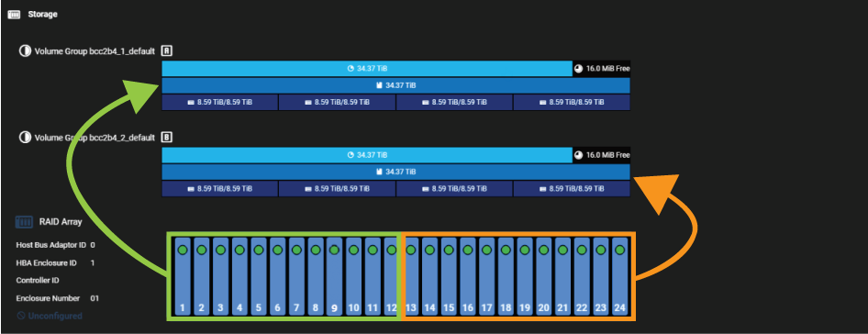Click the 34.37 TiB volume bar of group B
This screenshot has width=868, height=334.
point(395,173)
